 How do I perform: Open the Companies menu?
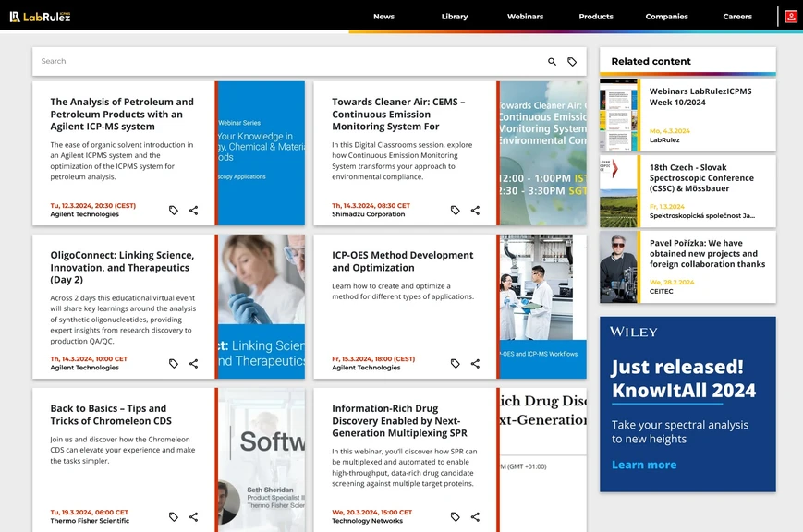[x=667, y=17]
